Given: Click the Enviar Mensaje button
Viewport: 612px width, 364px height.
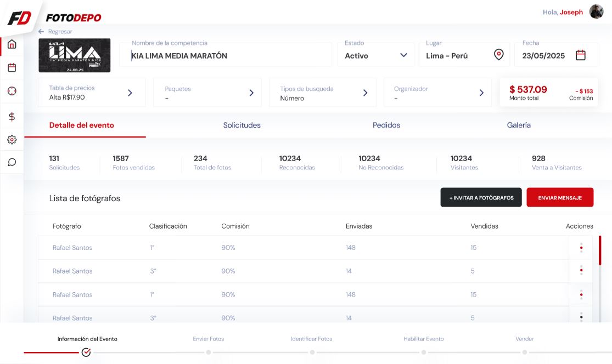Looking at the screenshot, I should [559, 197].
